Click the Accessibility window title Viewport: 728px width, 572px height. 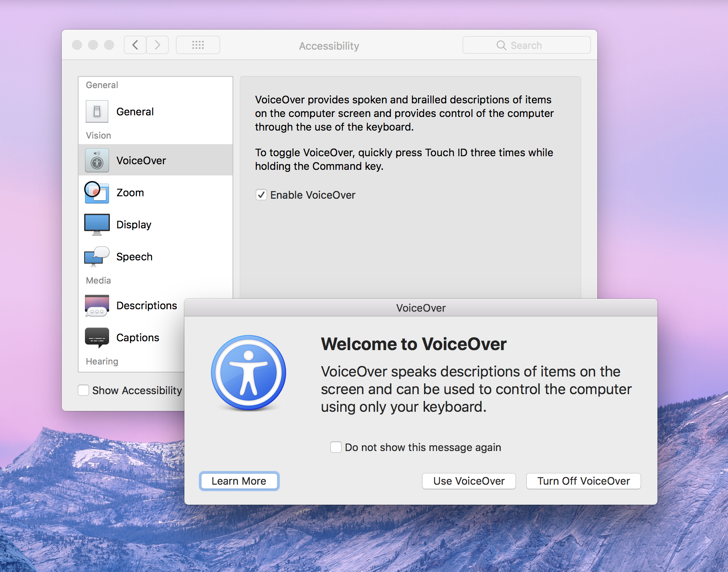pos(329,46)
